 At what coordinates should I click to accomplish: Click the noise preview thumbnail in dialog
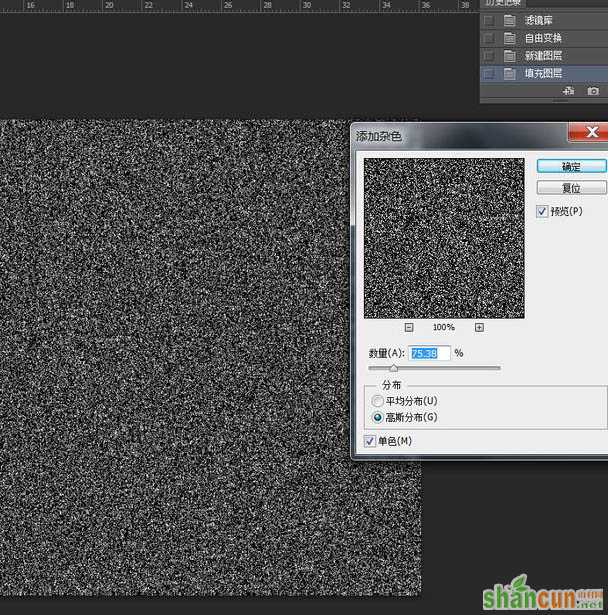click(x=444, y=238)
